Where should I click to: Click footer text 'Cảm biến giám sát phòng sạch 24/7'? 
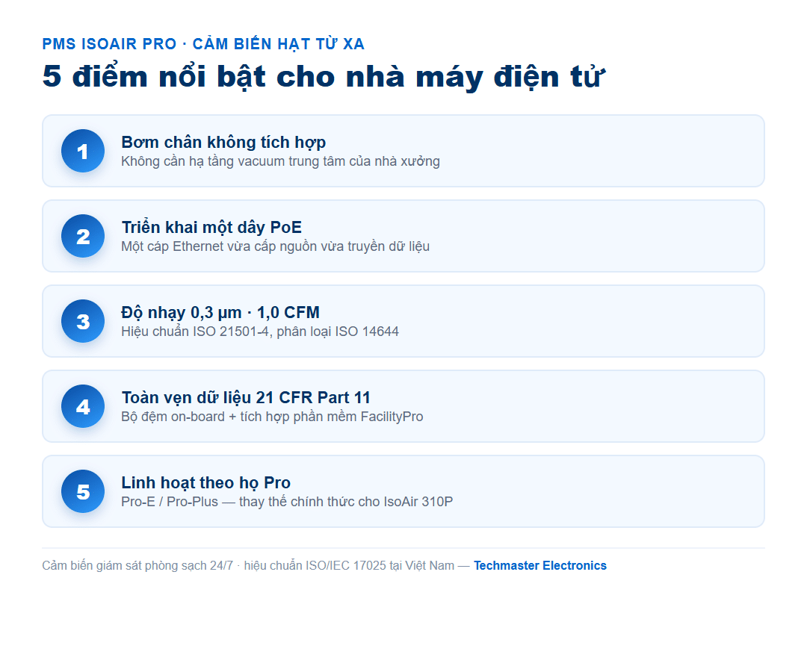click(x=137, y=565)
